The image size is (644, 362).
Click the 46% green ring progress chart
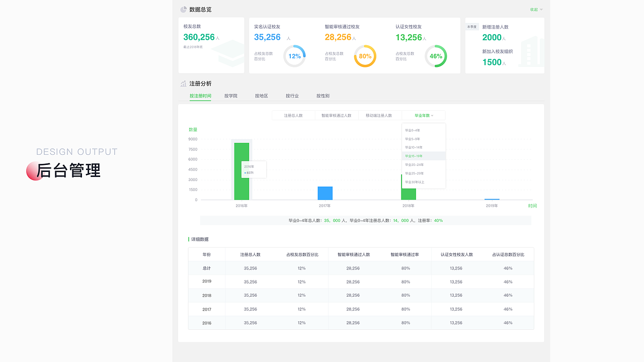point(436,56)
